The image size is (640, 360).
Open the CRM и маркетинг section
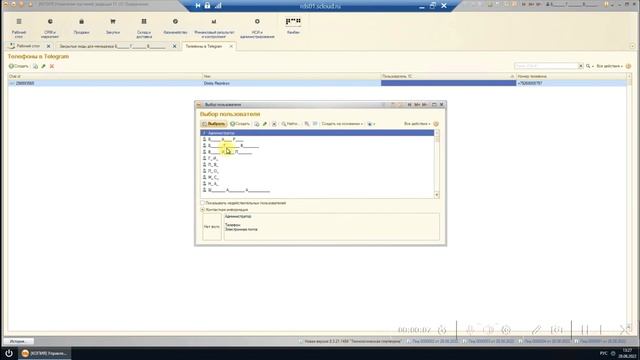tap(50, 27)
